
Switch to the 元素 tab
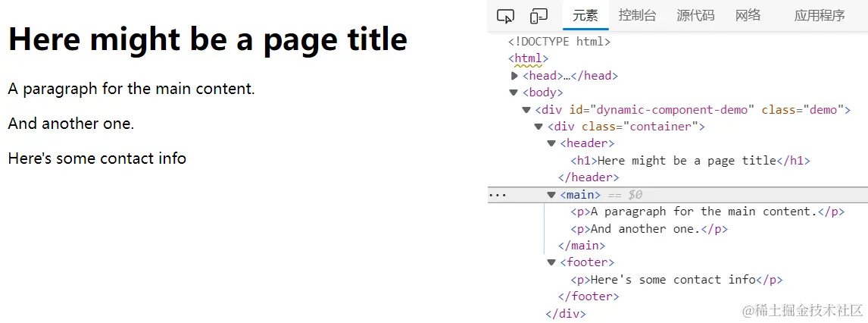tap(585, 15)
